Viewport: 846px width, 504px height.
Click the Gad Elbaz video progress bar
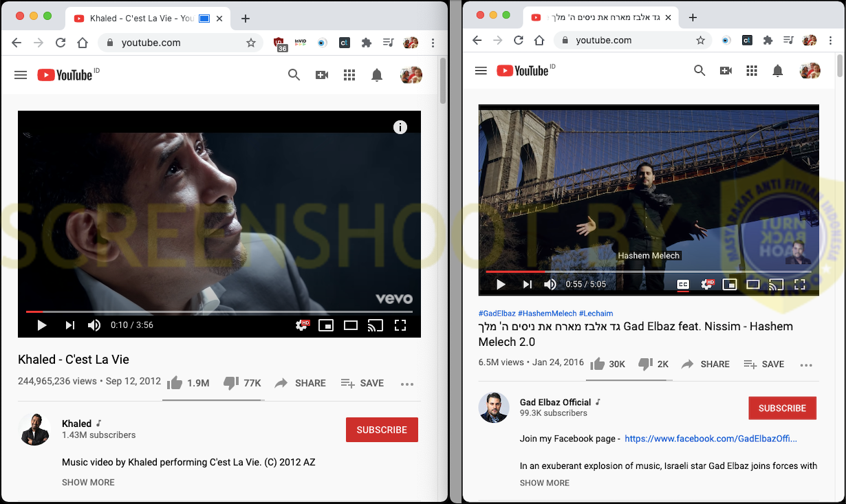point(648,272)
